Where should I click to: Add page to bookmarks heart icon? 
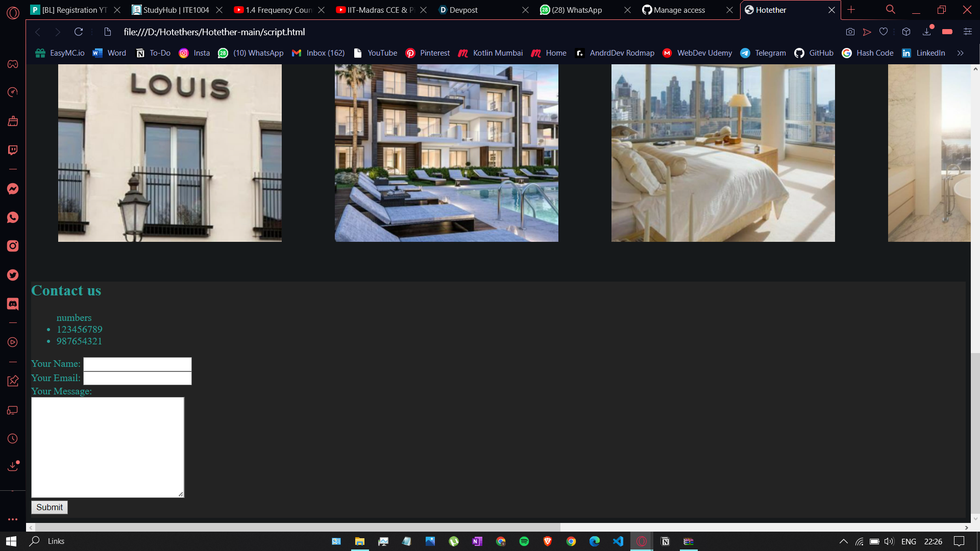(884, 32)
